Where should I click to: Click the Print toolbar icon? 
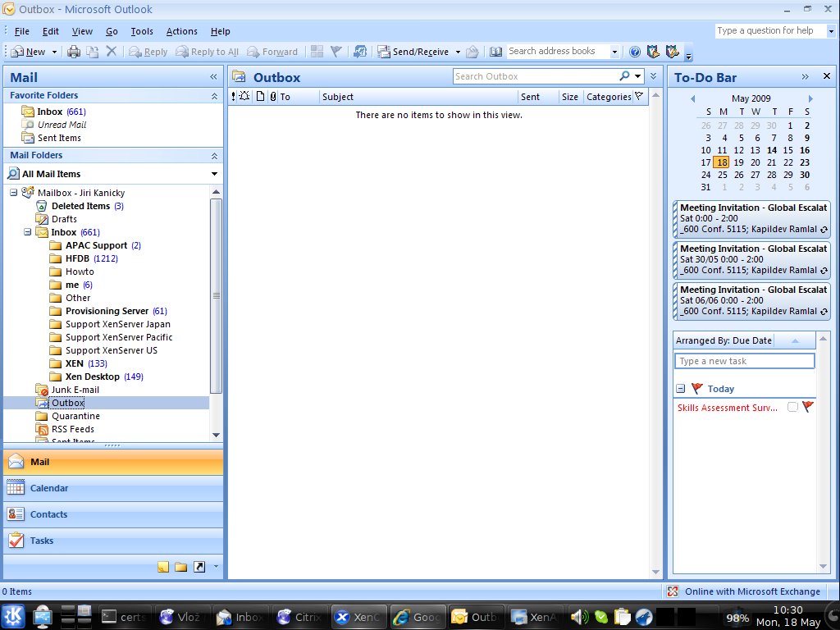(x=73, y=52)
